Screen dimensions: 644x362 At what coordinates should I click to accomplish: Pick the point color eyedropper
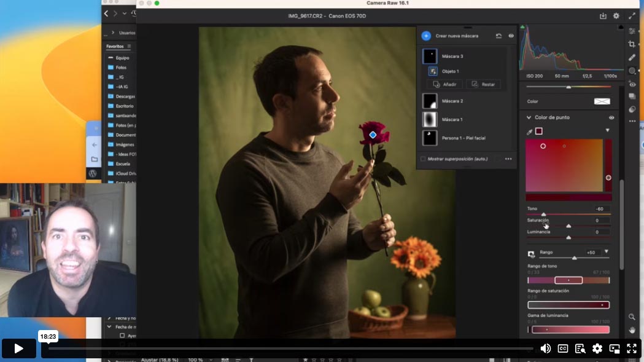[529, 132]
